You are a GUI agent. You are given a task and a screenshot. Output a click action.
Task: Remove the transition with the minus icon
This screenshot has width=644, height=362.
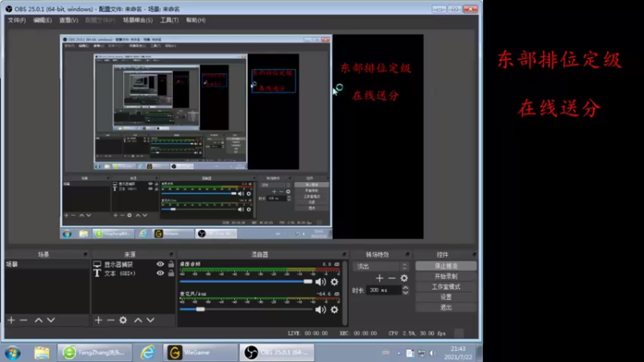(392, 278)
